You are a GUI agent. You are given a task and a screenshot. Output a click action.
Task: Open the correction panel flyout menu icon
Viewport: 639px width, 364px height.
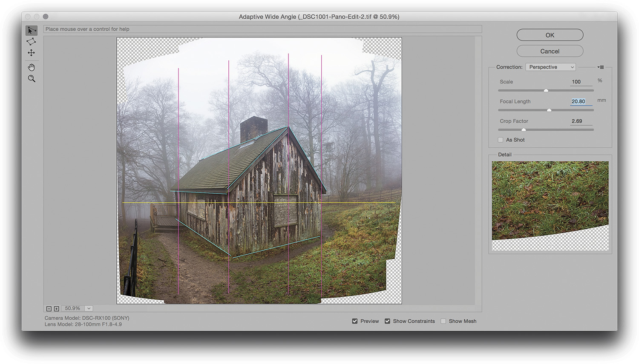point(601,67)
